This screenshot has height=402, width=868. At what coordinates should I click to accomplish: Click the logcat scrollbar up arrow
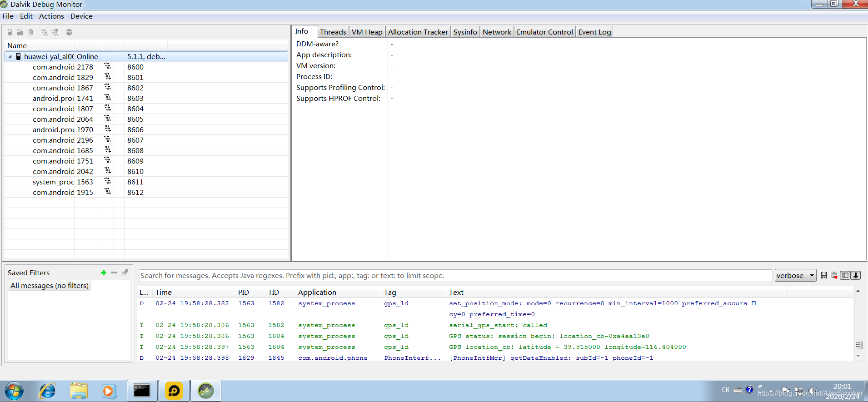point(858,291)
